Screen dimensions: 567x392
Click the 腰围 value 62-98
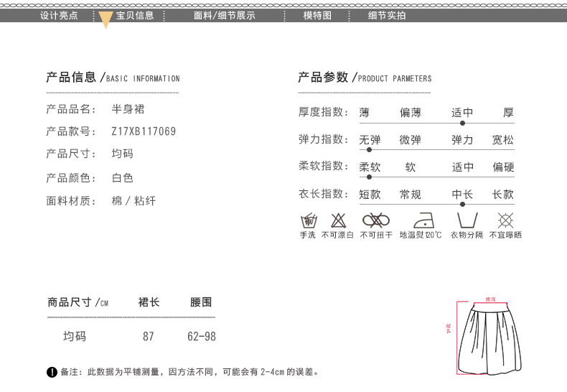(x=201, y=336)
